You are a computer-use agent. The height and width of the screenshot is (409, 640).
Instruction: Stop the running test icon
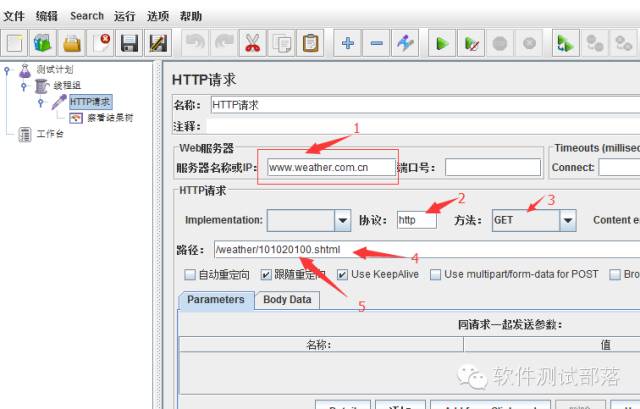pyautogui.click(x=500, y=43)
